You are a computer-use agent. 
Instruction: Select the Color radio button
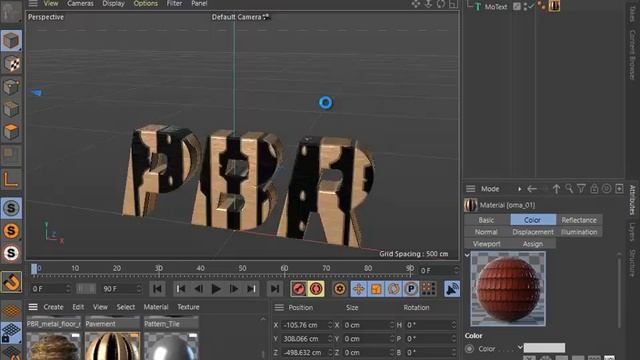click(x=469, y=349)
